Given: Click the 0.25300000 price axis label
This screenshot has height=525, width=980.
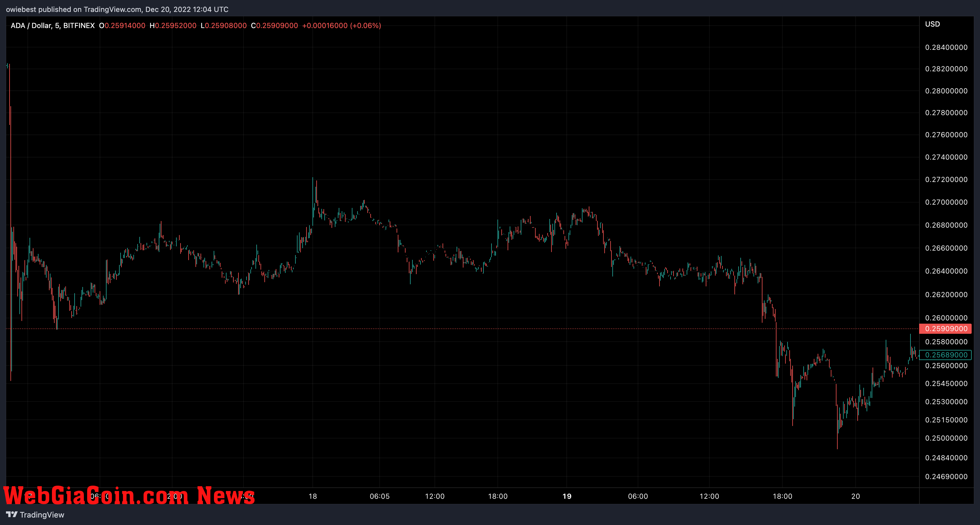Looking at the screenshot, I should point(946,402).
